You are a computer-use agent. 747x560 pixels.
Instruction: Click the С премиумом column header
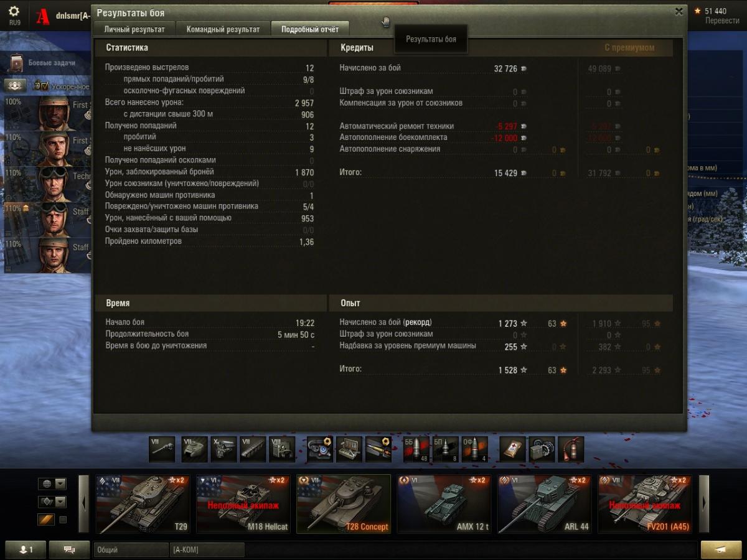[629, 47]
